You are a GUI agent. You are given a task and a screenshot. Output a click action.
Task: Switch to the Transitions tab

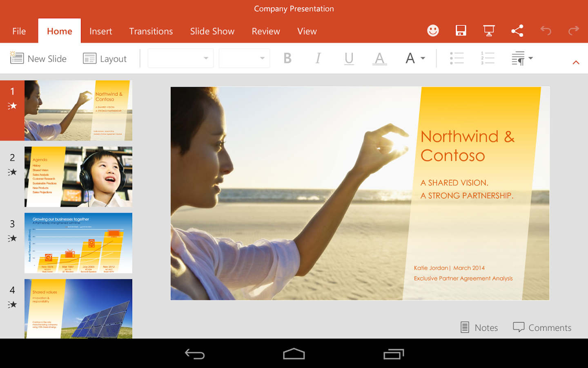pos(151,31)
